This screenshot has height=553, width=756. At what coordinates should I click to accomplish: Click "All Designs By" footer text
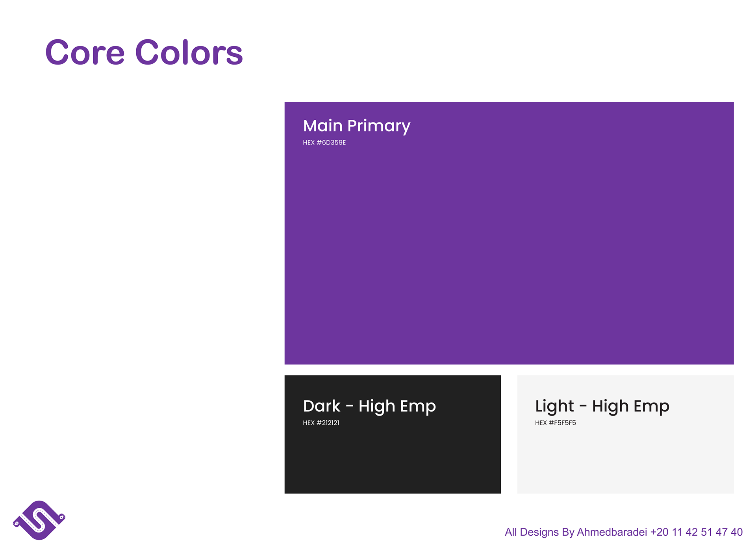coord(539,532)
